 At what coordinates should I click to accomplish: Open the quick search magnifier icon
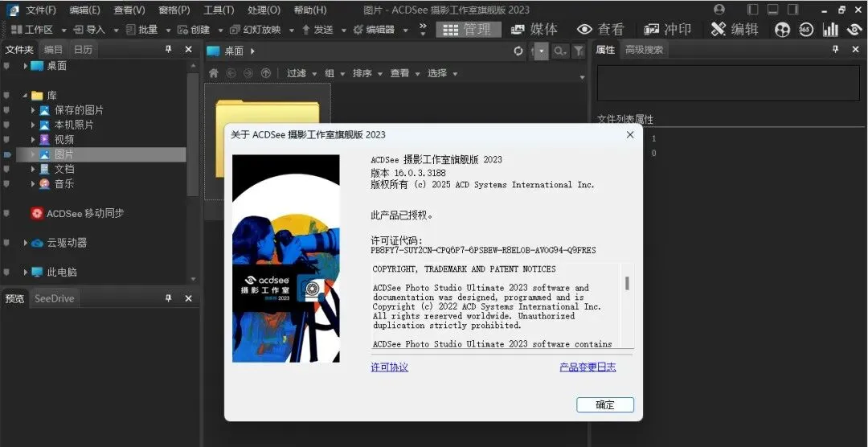click(560, 51)
